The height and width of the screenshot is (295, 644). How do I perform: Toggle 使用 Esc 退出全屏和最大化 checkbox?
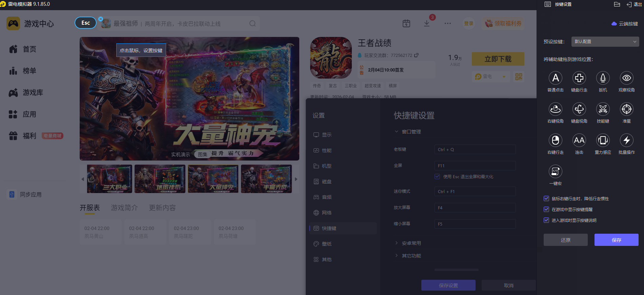[x=437, y=176]
